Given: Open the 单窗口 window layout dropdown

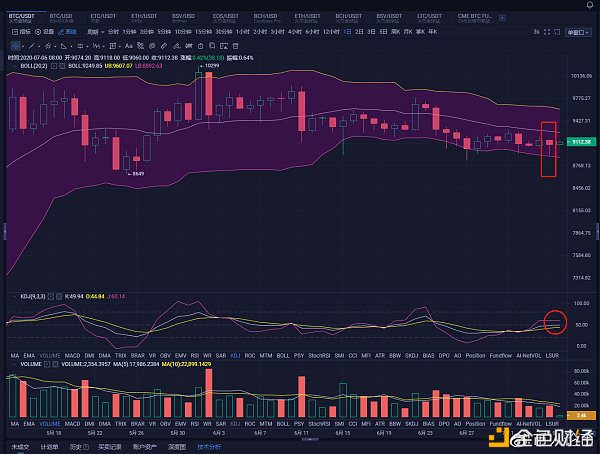Looking at the screenshot, I should coord(578,33).
